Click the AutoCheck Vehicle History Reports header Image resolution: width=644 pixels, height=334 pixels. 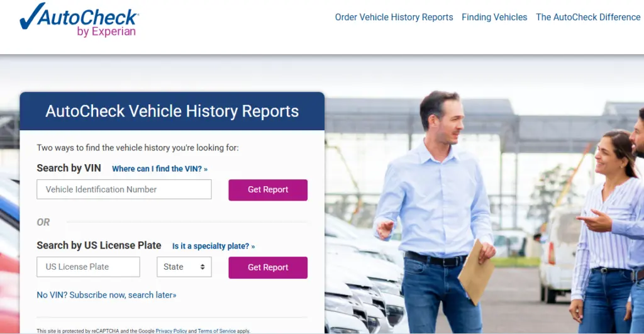[x=172, y=111]
